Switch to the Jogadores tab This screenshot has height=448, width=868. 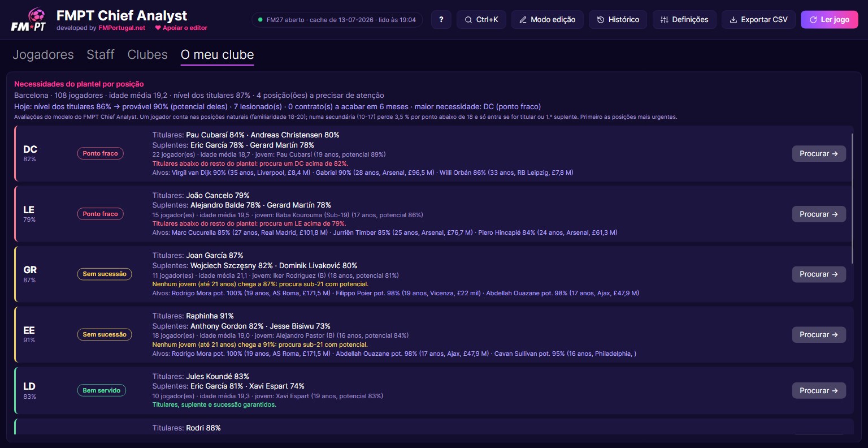[x=43, y=54]
